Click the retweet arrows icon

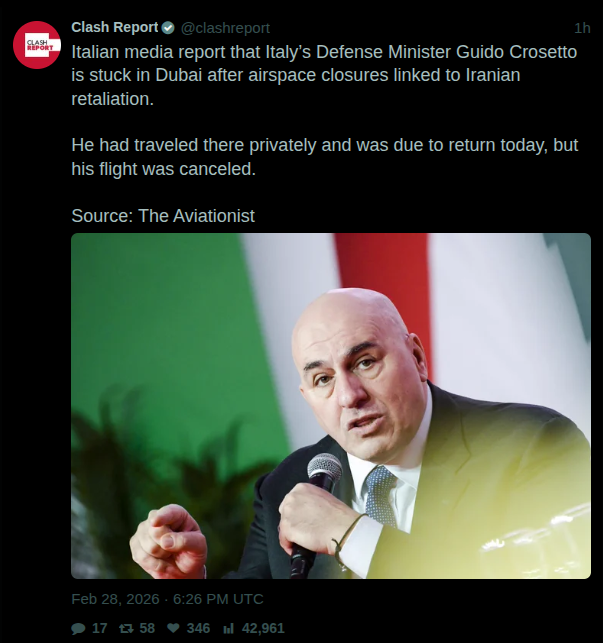126,628
